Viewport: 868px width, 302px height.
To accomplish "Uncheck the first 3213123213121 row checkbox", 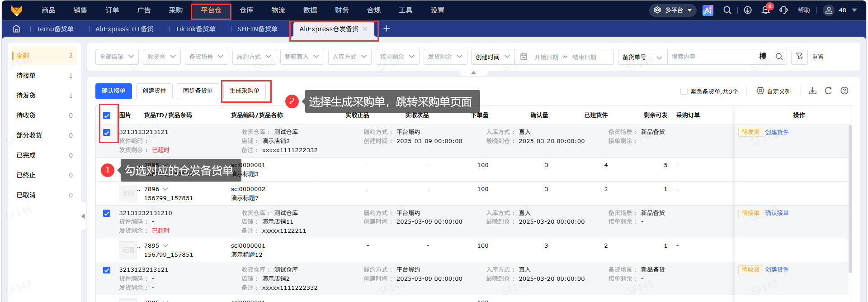I will 107,133.
